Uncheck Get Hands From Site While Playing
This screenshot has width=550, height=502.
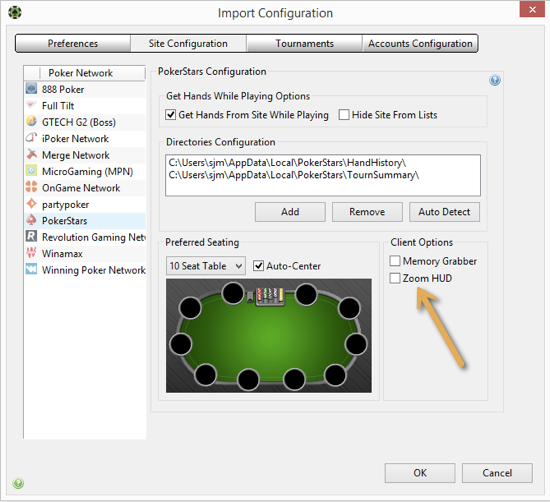coord(170,115)
